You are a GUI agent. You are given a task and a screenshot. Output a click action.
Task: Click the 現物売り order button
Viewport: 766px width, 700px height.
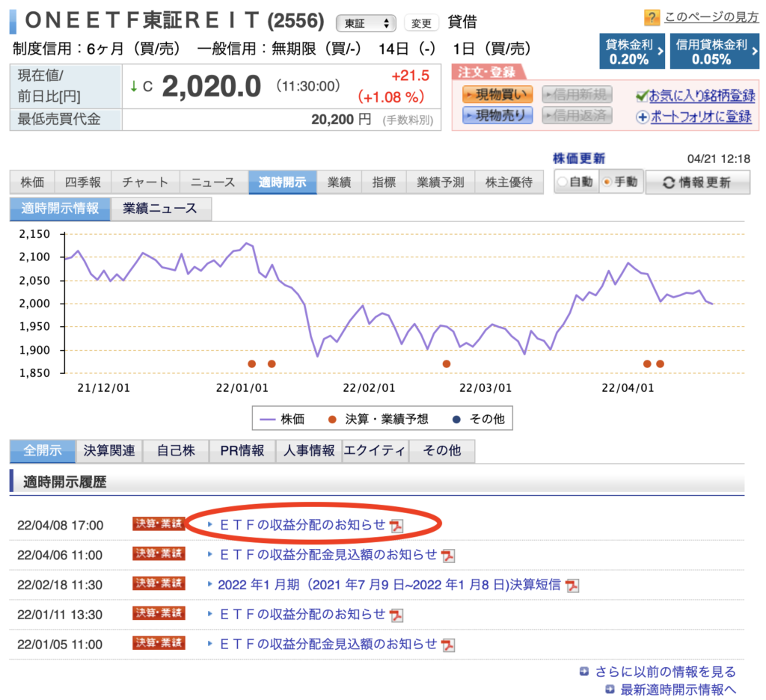(497, 115)
